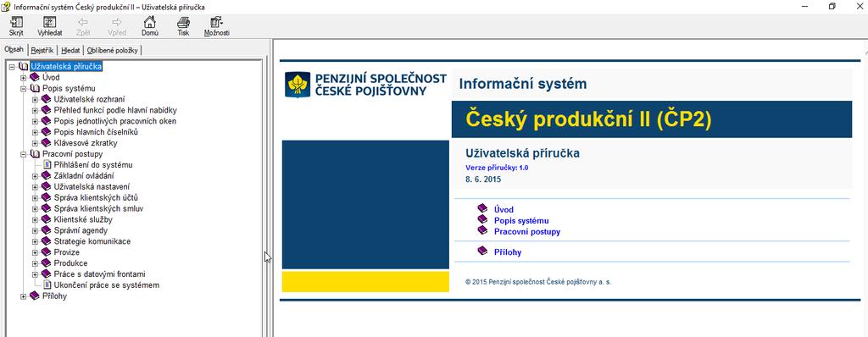Collapse the Popis systému tree node

pyautogui.click(x=23, y=89)
